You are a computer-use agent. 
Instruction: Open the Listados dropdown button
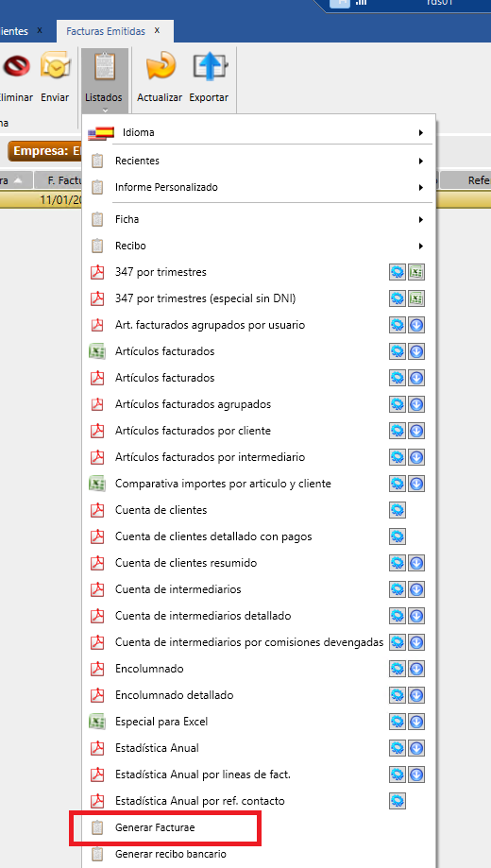pyautogui.click(x=104, y=79)
